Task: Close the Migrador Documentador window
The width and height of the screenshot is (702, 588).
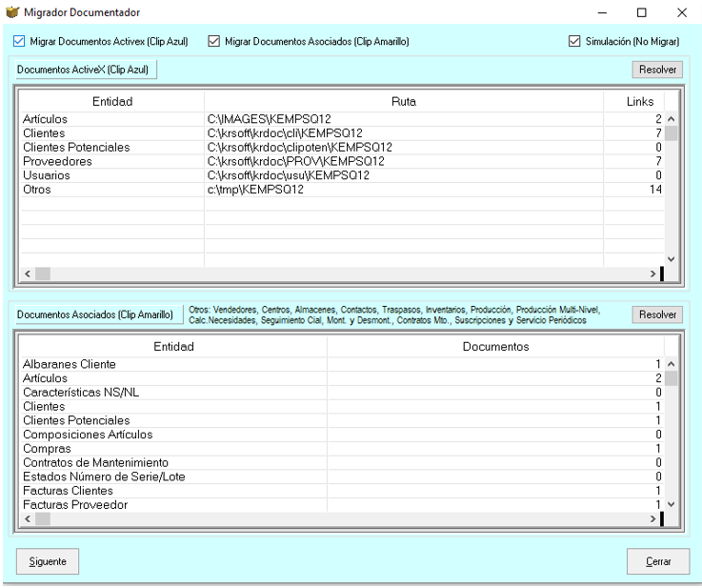Action: pyautogui.click(x=681, y=12)
